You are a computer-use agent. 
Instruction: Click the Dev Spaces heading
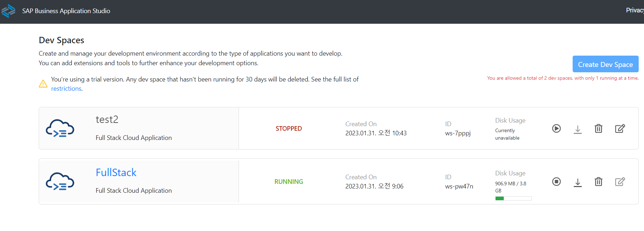click(61, 40)
